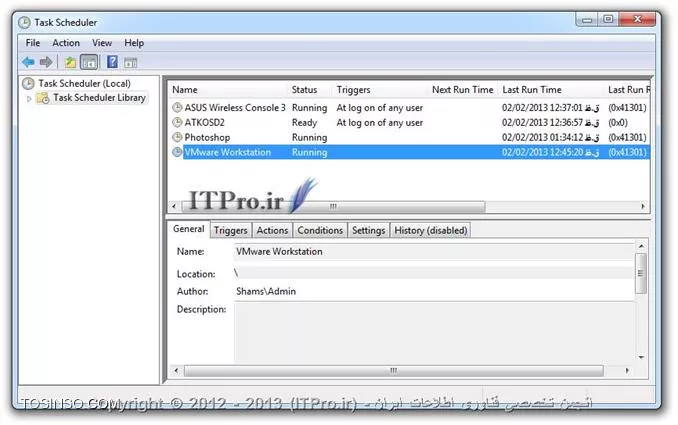Image resolution: width=678 pixels, height=425 pixels.
Task: Switch to the Settings tab
Action: pyautogui.click(x=368, y=230)
